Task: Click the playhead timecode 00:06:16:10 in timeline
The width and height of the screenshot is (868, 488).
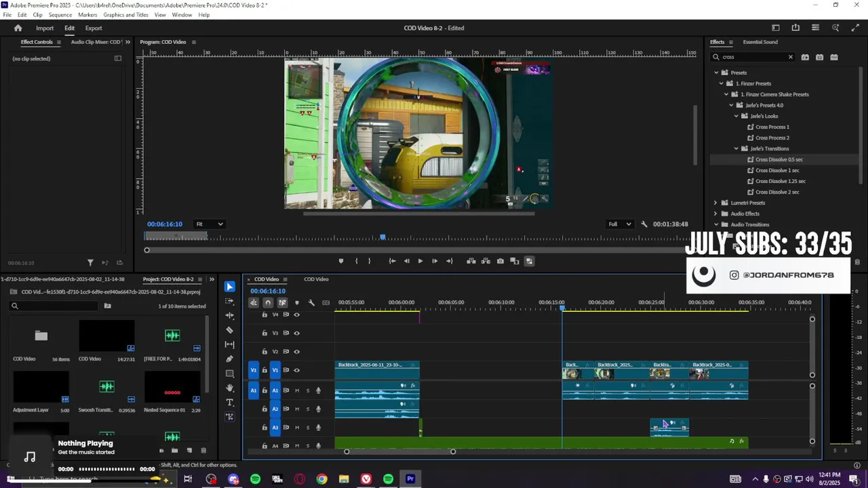Action: pos(268,291)
